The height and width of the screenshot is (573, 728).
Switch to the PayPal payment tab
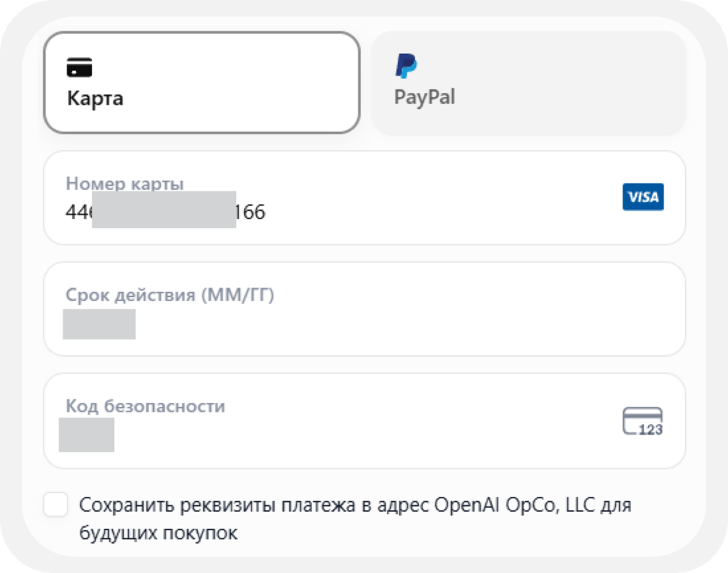click(x=528, y=83)
